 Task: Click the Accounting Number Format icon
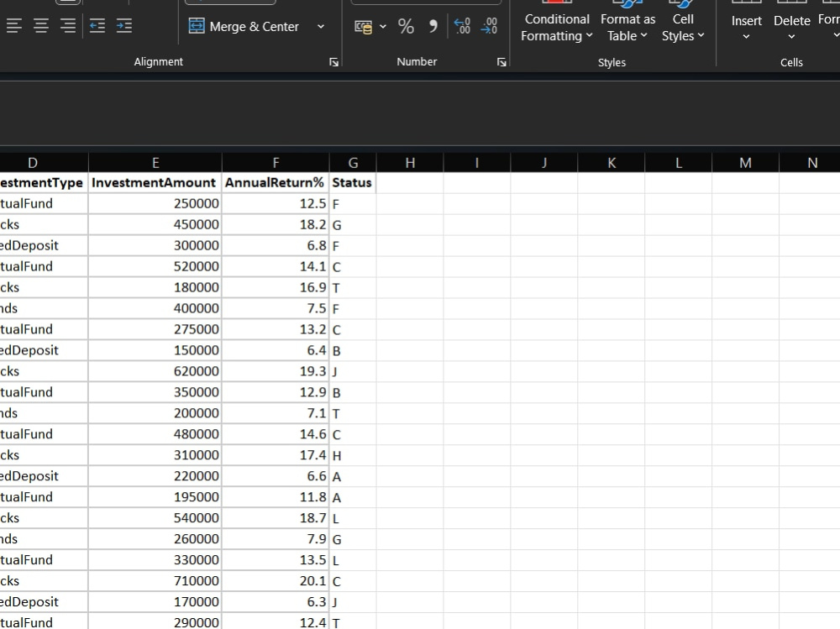pos(363,26)
